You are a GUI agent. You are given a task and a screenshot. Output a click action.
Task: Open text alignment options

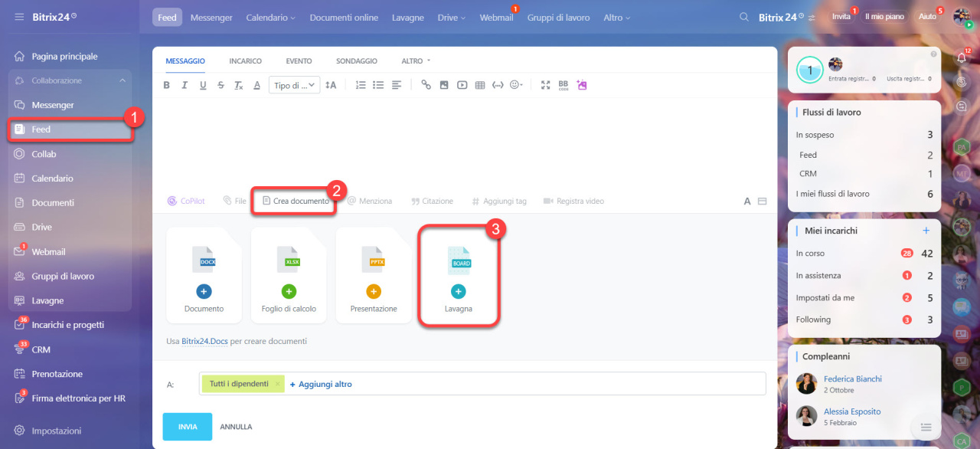[x=397, y=85]
